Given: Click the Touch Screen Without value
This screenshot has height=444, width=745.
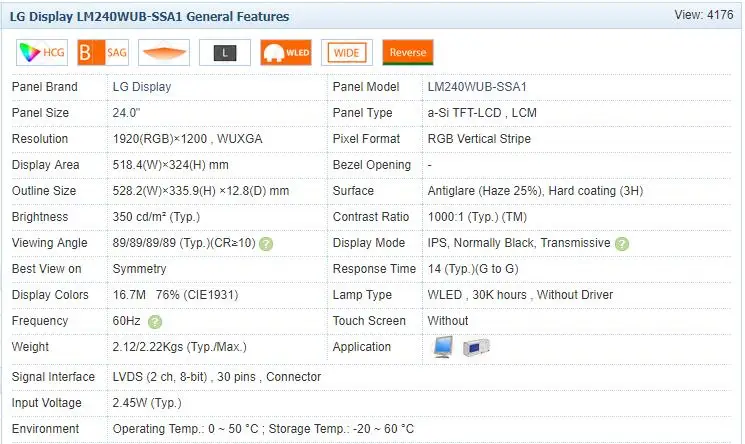Looking at the screenshot, I should [x=448, y=321].
